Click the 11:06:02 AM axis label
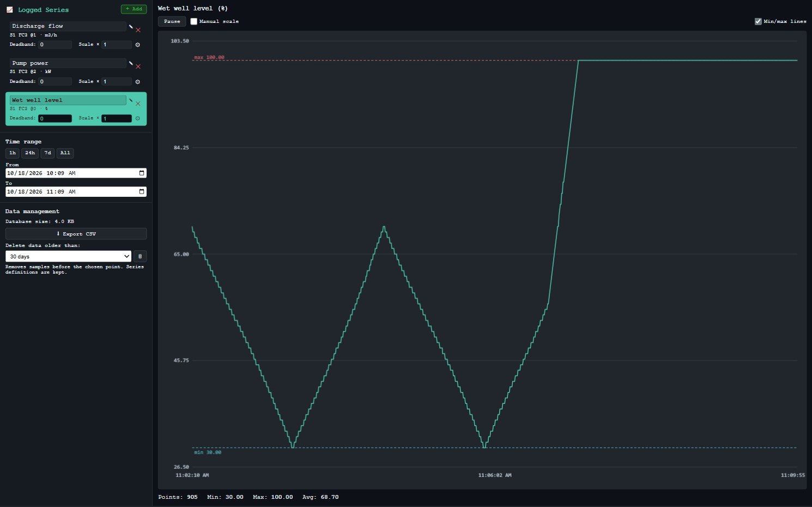The height and width of the screenshot is (507, 812). click(495, 475)
